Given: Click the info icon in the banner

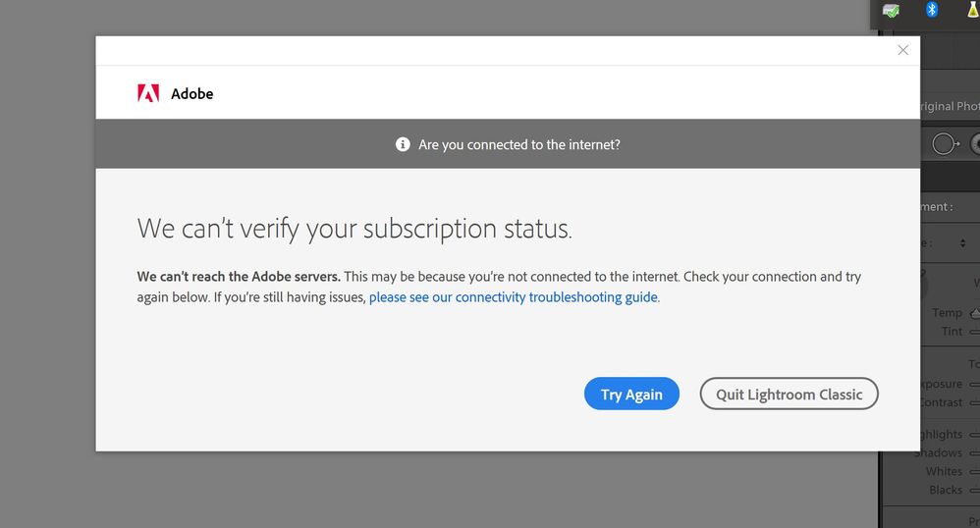Looking at the screenshot, I should tap(403, 144).
